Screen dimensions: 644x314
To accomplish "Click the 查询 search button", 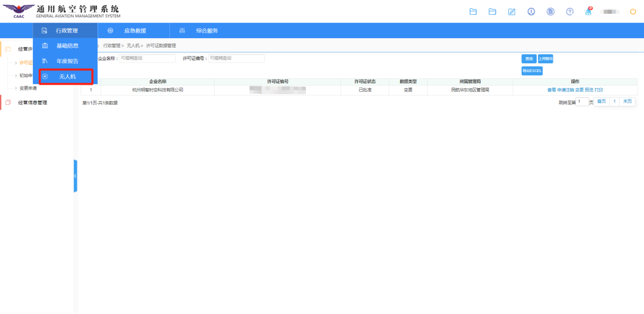I will pos(528,58).
